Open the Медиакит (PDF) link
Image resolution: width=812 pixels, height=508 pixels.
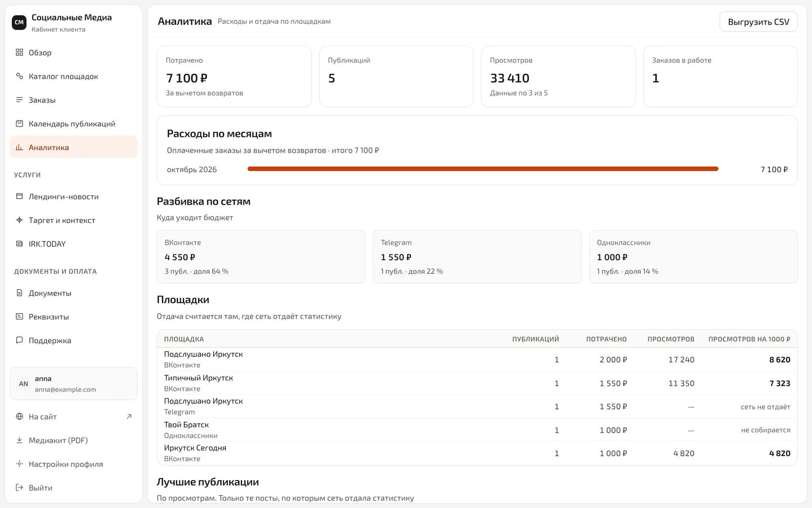[74, 440]
